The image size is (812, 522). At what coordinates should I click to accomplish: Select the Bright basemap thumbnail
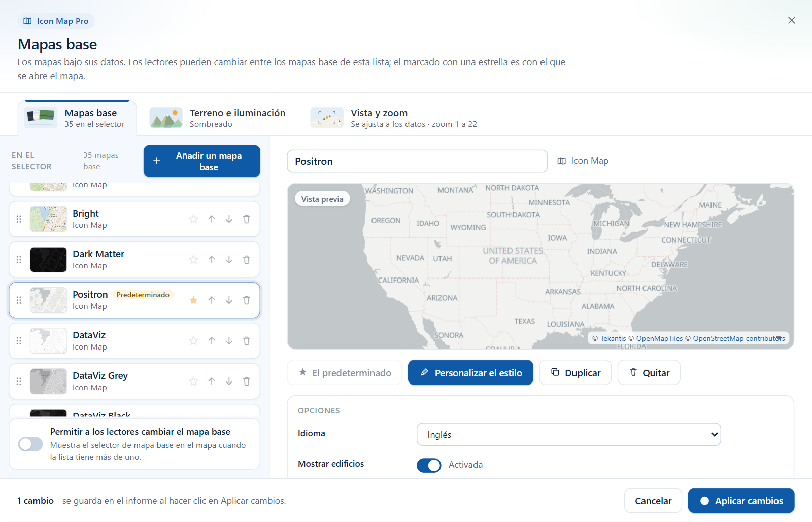(x=48, y=219)
